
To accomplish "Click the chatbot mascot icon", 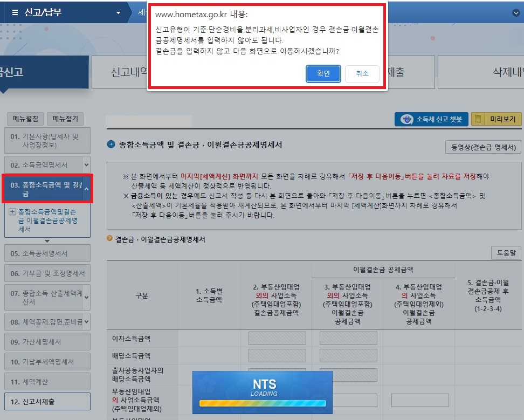I will 406,119.
